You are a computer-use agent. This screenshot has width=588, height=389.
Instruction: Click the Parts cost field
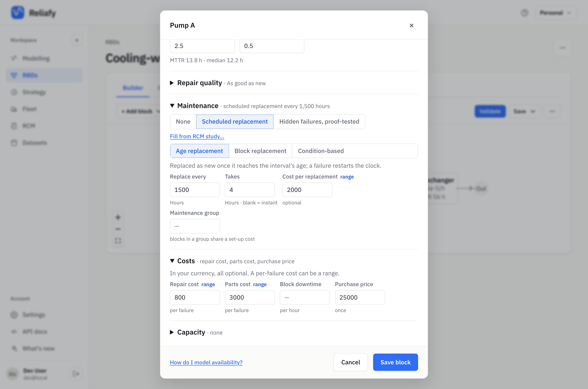click(x=250, y=297)
